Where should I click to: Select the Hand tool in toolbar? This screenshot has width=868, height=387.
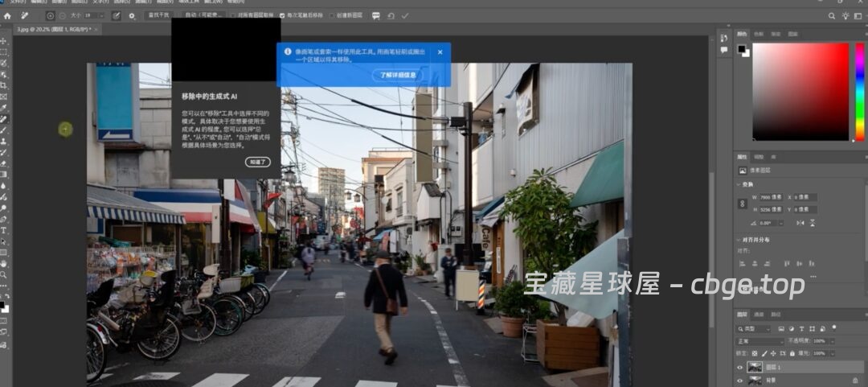[4, 263]
